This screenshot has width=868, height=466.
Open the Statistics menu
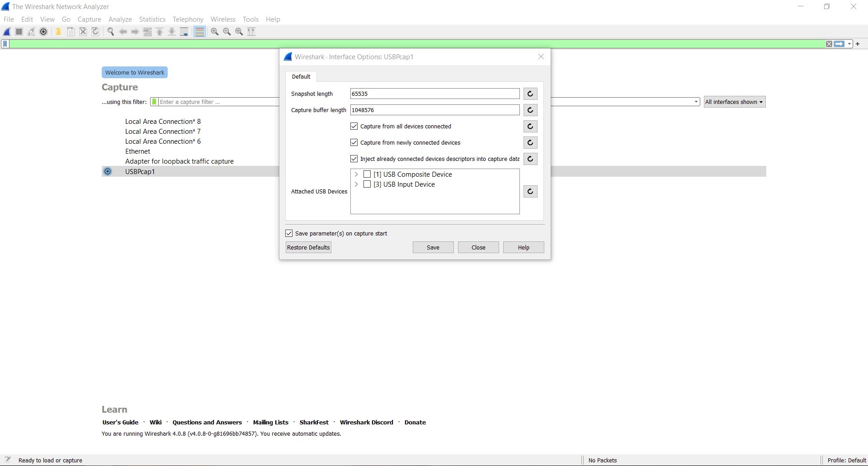pos(152,19)
